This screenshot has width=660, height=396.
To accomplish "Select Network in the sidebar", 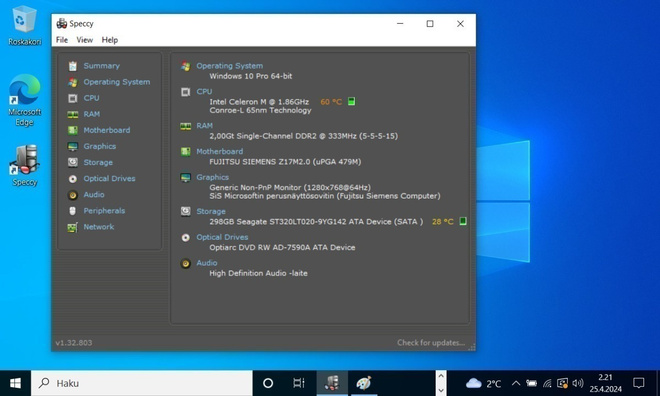I will pyautogui.click(x=98, y=227).
